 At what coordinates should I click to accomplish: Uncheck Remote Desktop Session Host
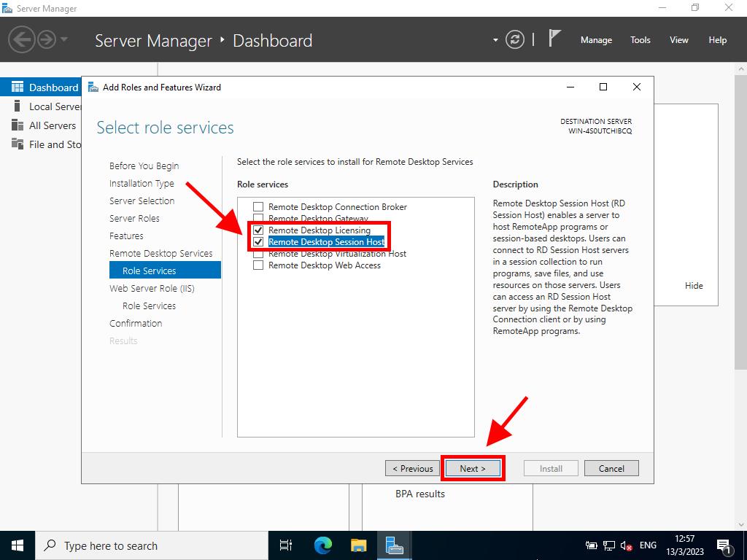[x=258, y=242]
